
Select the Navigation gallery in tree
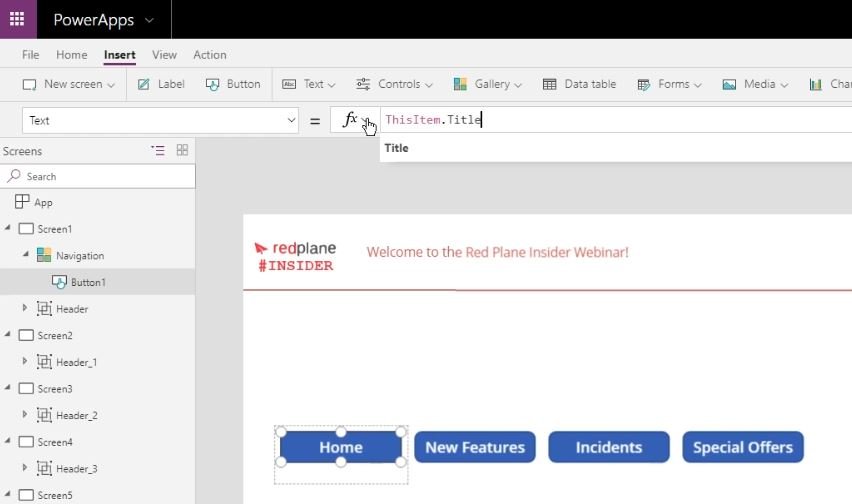pos(80,255)
